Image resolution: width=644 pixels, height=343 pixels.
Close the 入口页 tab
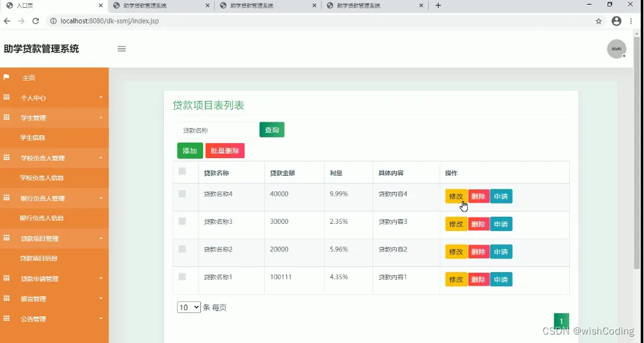101,5
